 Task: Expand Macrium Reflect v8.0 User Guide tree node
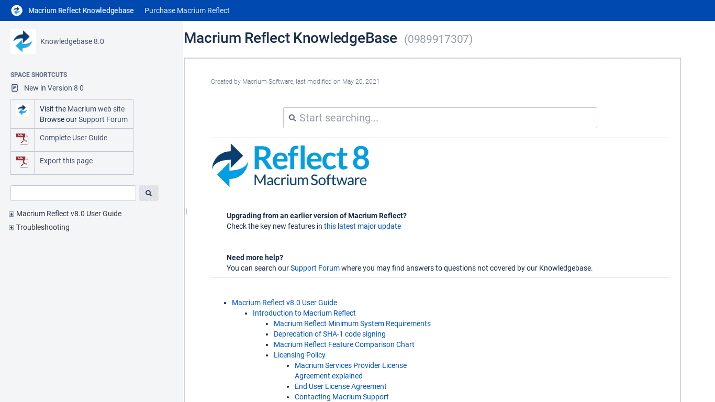[x=11, y=214]
